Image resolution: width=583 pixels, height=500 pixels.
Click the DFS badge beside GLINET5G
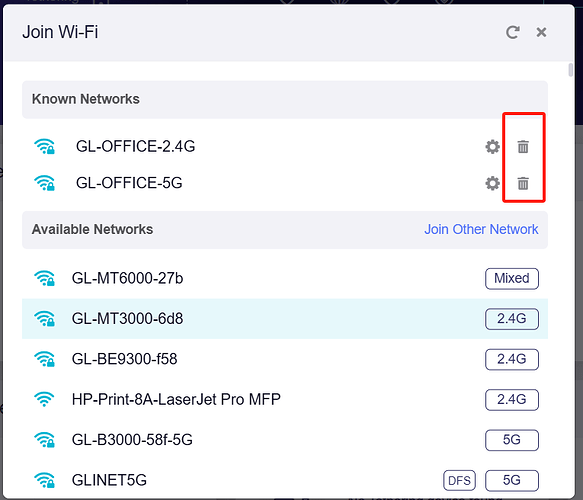pos(459,480)
